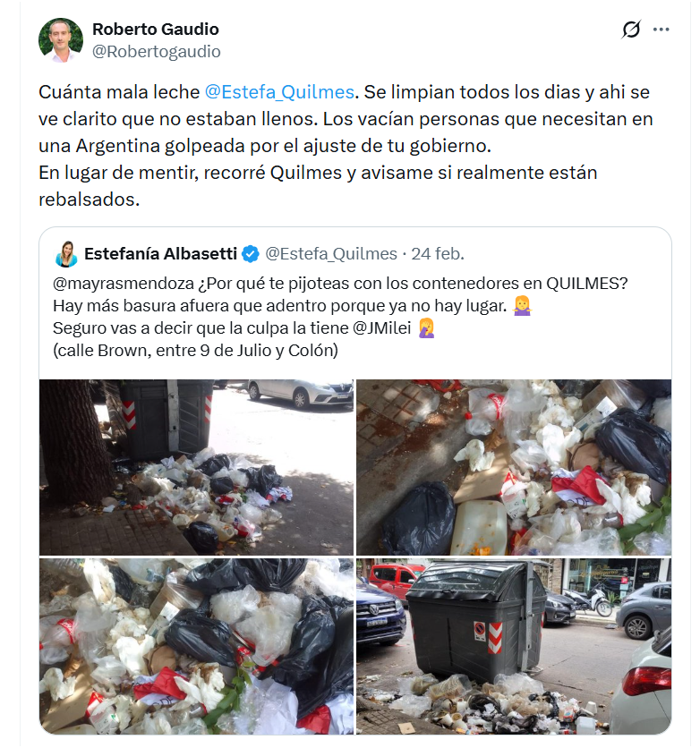Open the close-up trash photo at top right
The height and width of the screenshot is (748, 700).
pos(514,467)
